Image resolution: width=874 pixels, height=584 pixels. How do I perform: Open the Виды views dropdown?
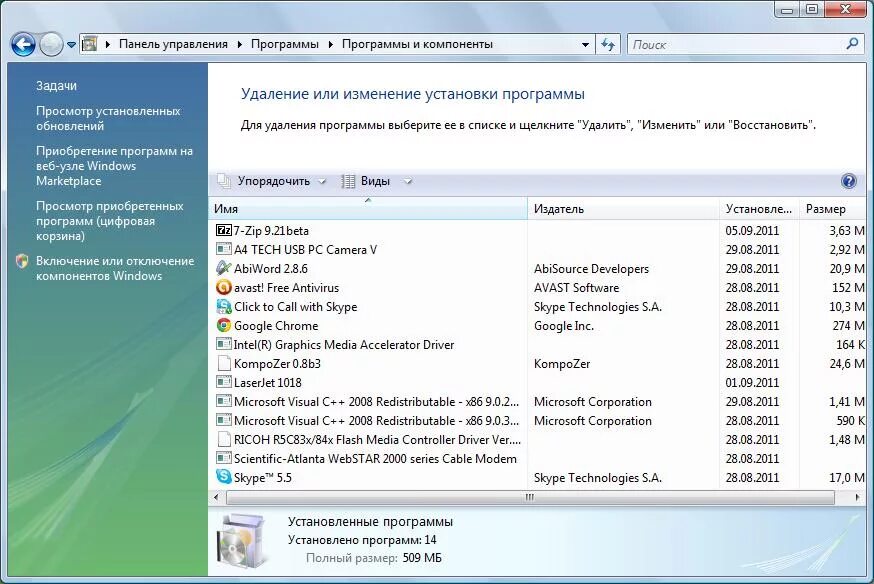374,181
